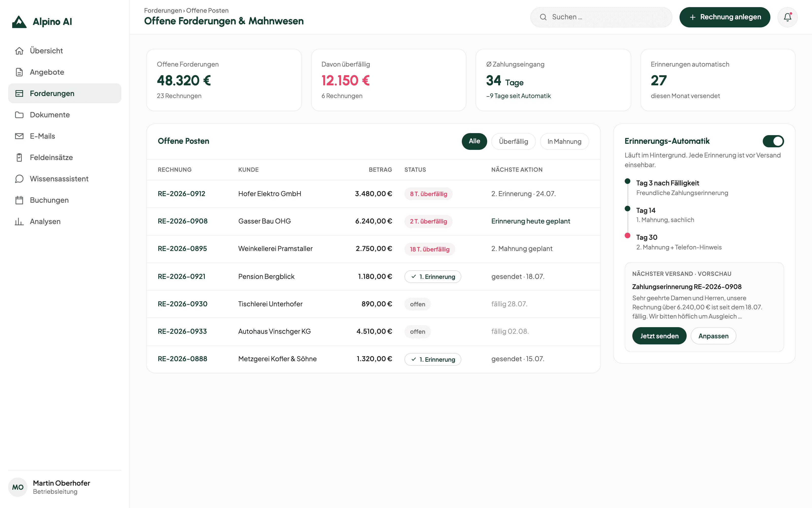
Task: Click the 'Zahlungserinnerung RE-2026-0908' preview title
Action: (x=686, y=287)
